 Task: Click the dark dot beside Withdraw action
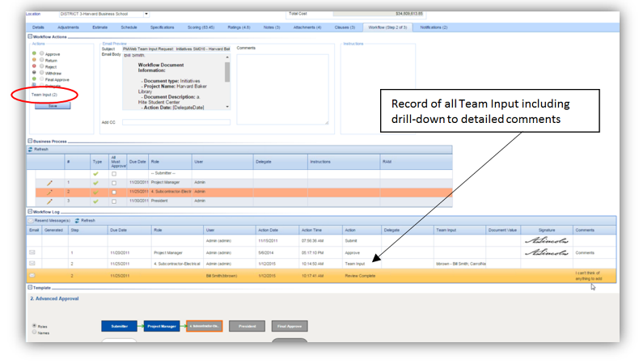[34, 73]
